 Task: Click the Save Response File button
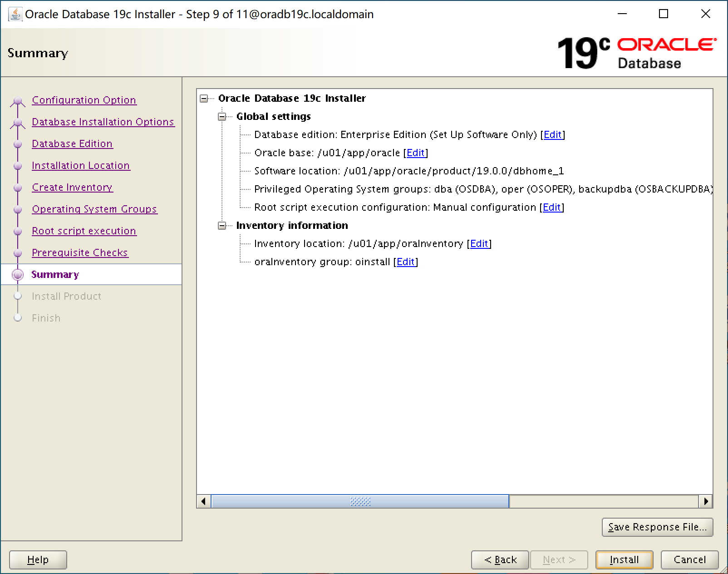(x=658, y=527)
